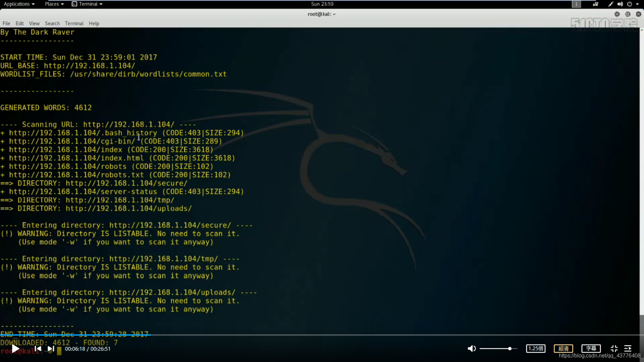Click the 00:06:18 / 00:26:51 time display
This screenshot has height=362, width=644.
pos(88,349)
